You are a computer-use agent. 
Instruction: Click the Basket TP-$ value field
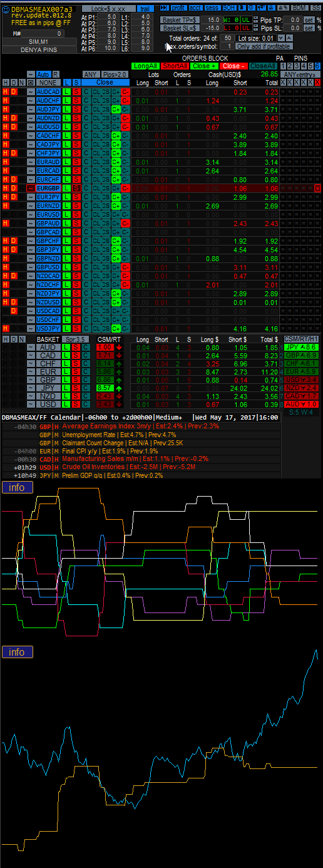click(x=210, y=20)
